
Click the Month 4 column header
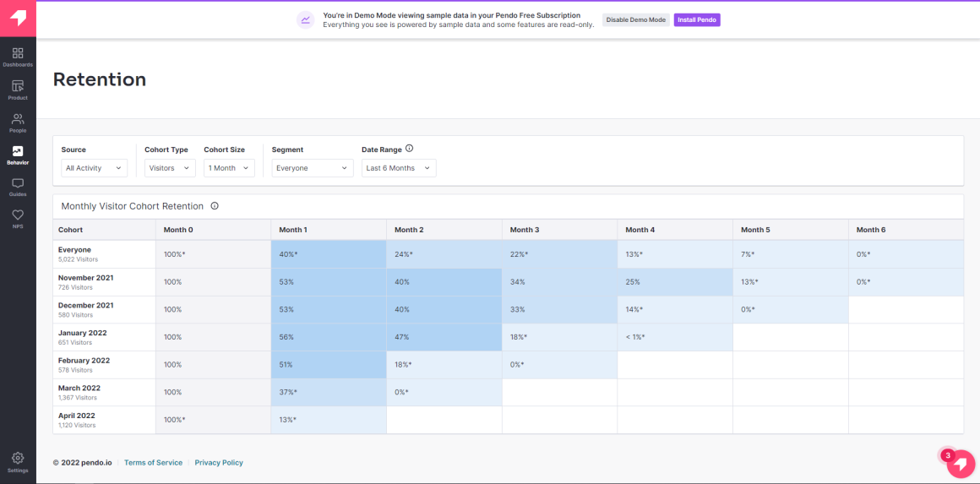pyautogui.click(x=675, y=230)
